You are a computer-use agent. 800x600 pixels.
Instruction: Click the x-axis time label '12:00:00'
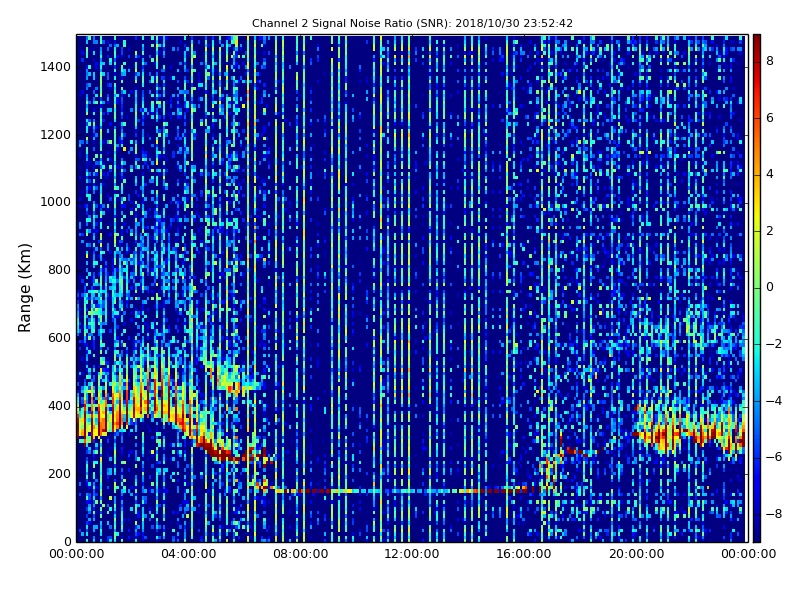[x=412, y=554]
